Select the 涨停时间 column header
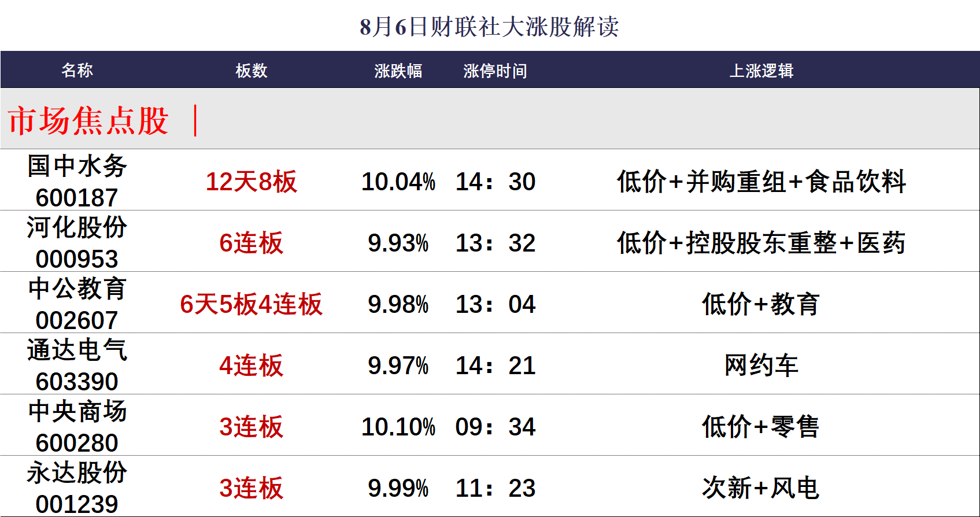The image size is (980, 517). coord(495,71)
